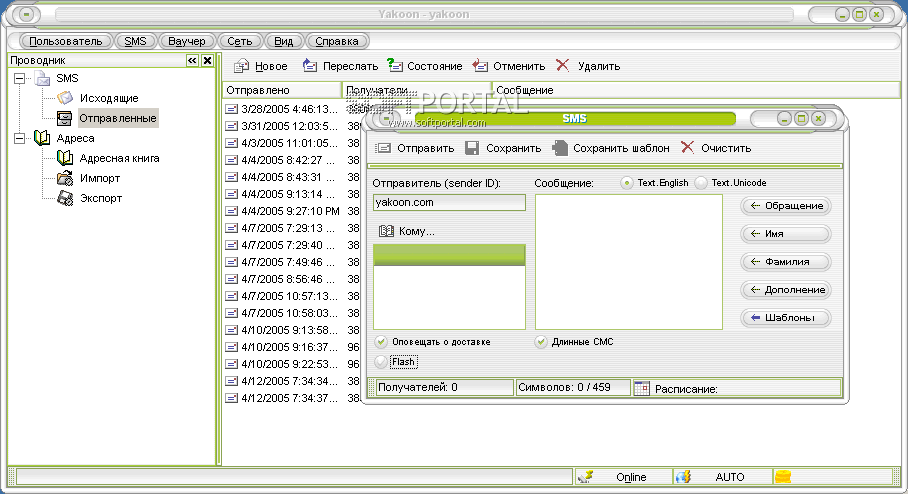Toggle Оповещать о доставке checkbox

pyautogui.click(x=380, y=342)
